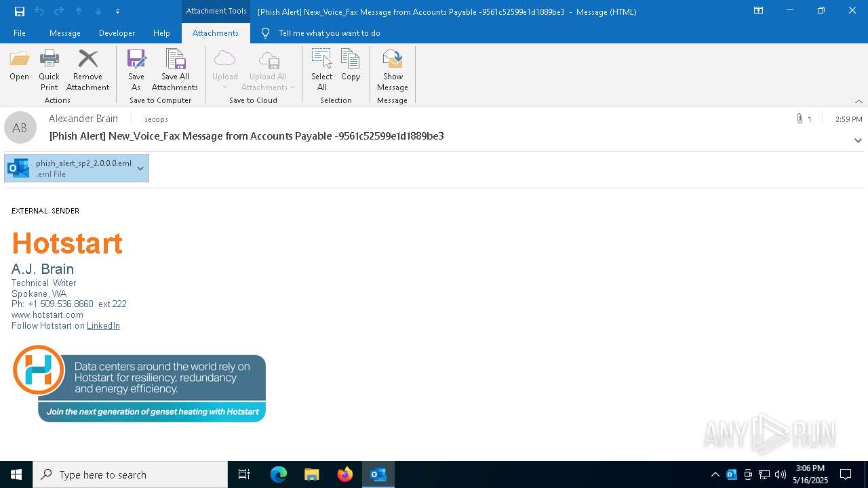
Task: Click the secops recipient name
Action: click(156, 119)
